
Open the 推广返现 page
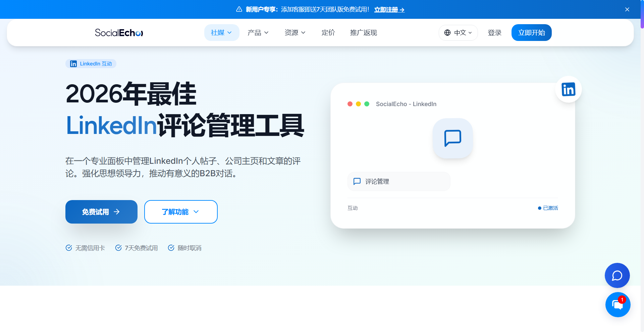click(x=364, y=33)
